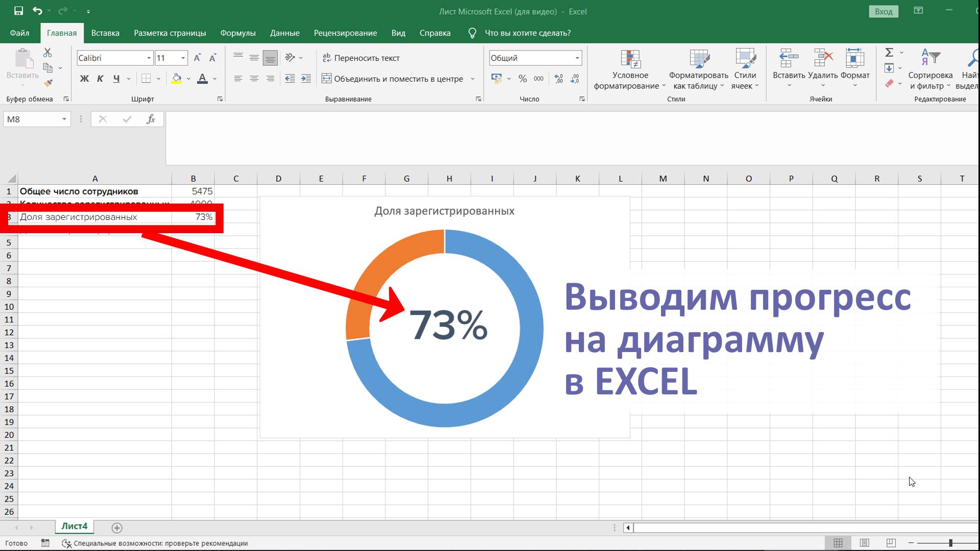Image resolution: width=980 pixels, height=551 pixels.
Task: Select the fill color bucket icon
Action: [x=176, y=78]
